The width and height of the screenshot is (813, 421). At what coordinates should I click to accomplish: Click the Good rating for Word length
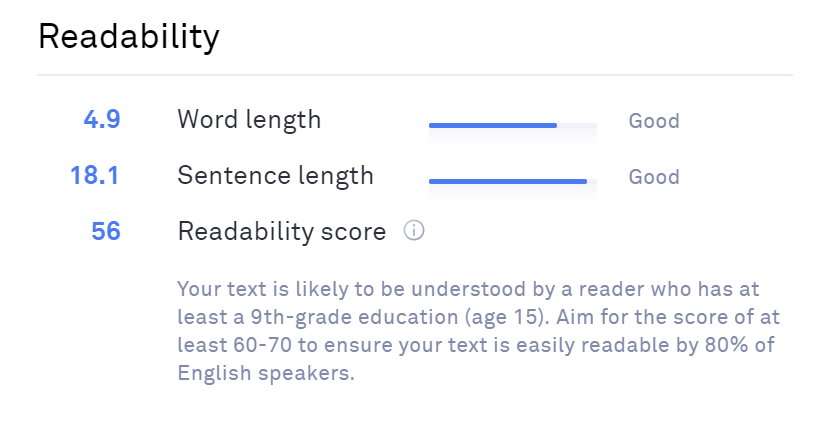click(654, 121)
